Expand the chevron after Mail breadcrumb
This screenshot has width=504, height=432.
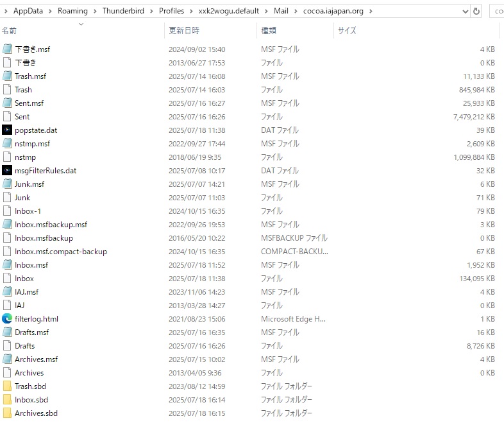tap(296, 12)
